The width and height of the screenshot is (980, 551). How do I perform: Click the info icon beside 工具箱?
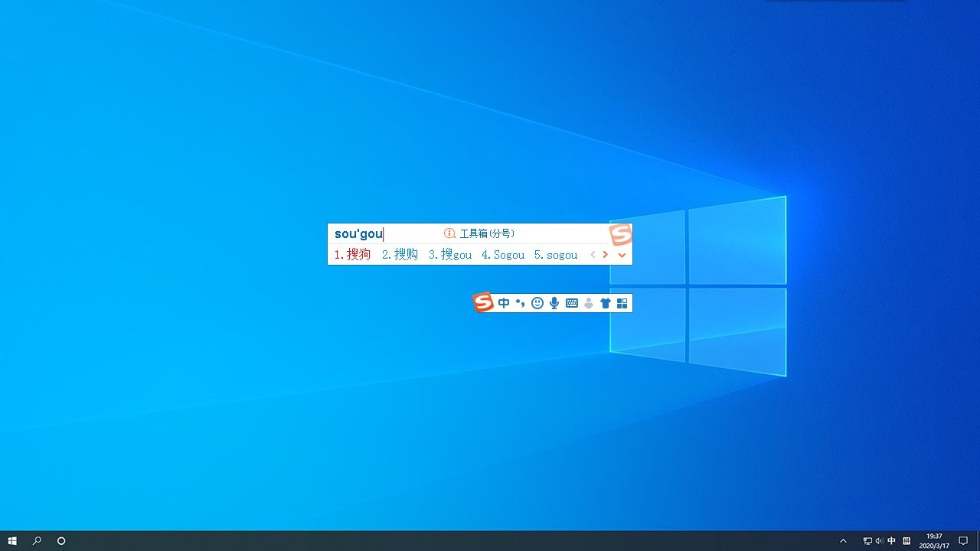tap(449, 233)
